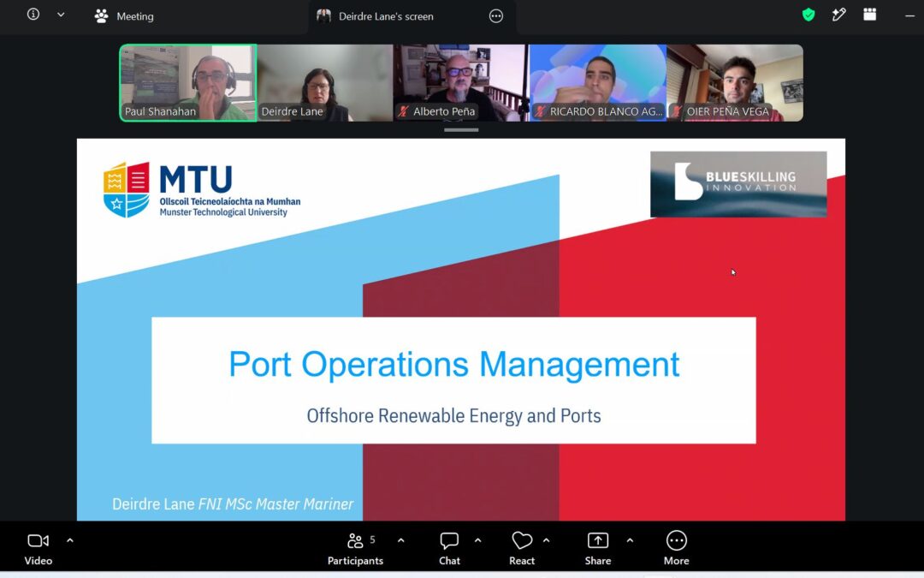924x578 pixels.
Task: Click the Meeting paw icon
Action: [101, 16]
